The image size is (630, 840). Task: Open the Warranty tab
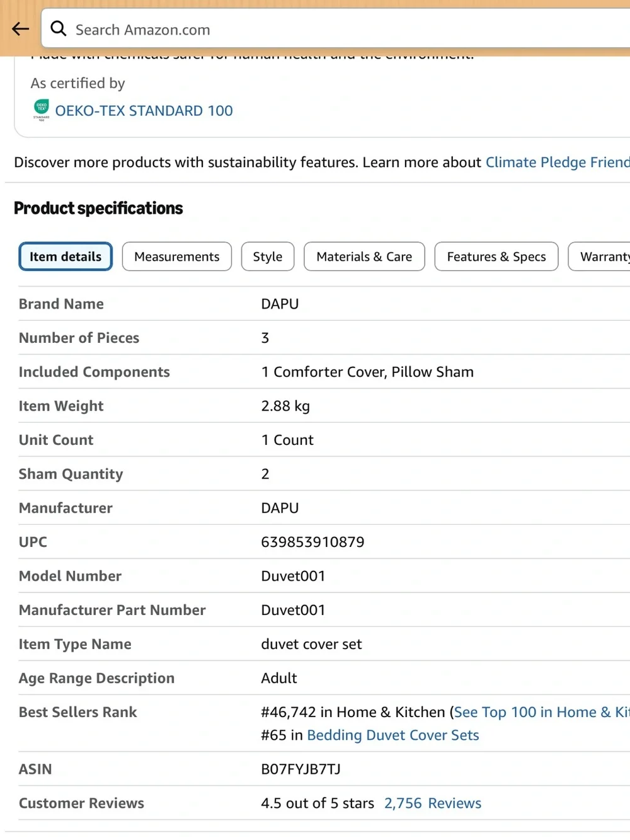point(599,256)
